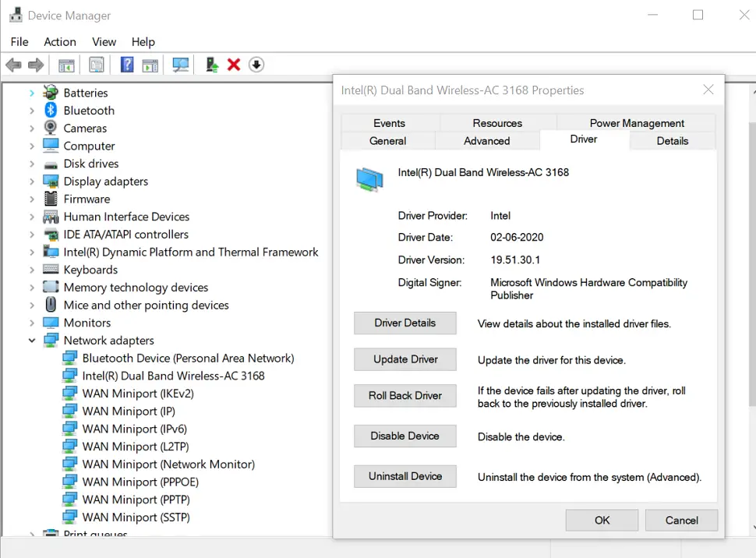Click the Uninstall Device button
Screen dimensions: 756x558
[x=405, y=476]
